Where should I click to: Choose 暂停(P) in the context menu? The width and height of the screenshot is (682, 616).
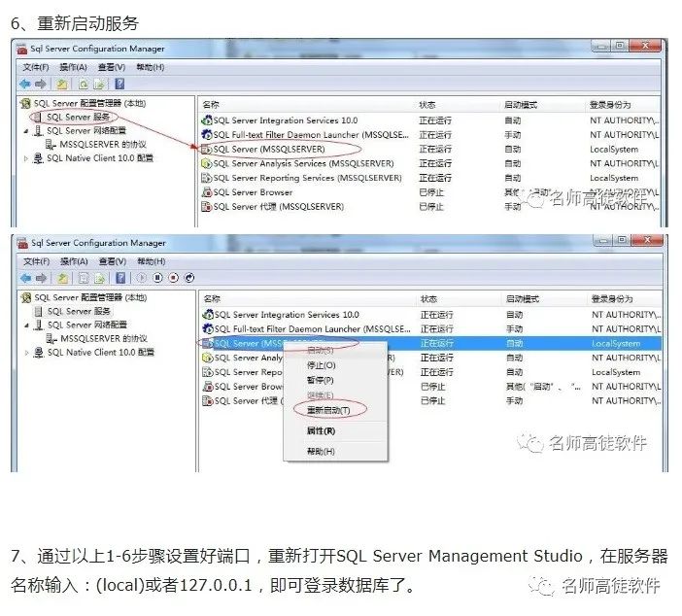[321, 380]
